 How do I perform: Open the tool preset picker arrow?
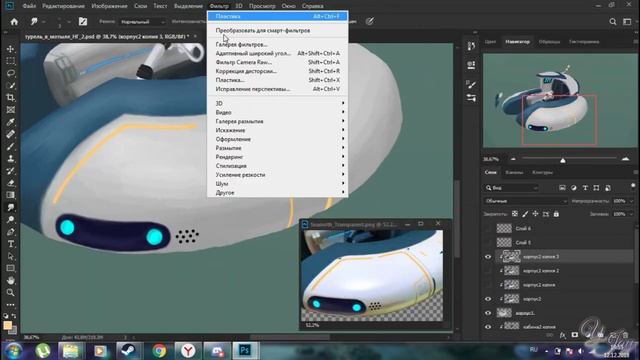click(44, 22)
